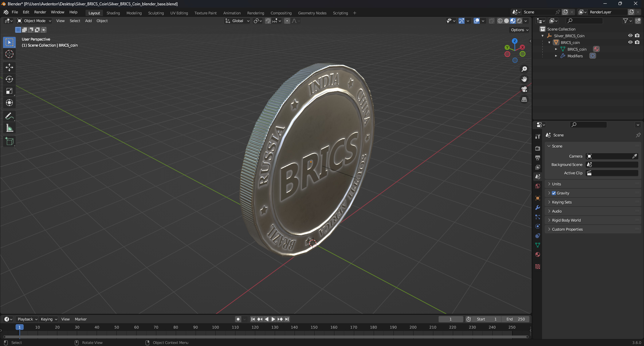Open the File menu

coord(15,12)
